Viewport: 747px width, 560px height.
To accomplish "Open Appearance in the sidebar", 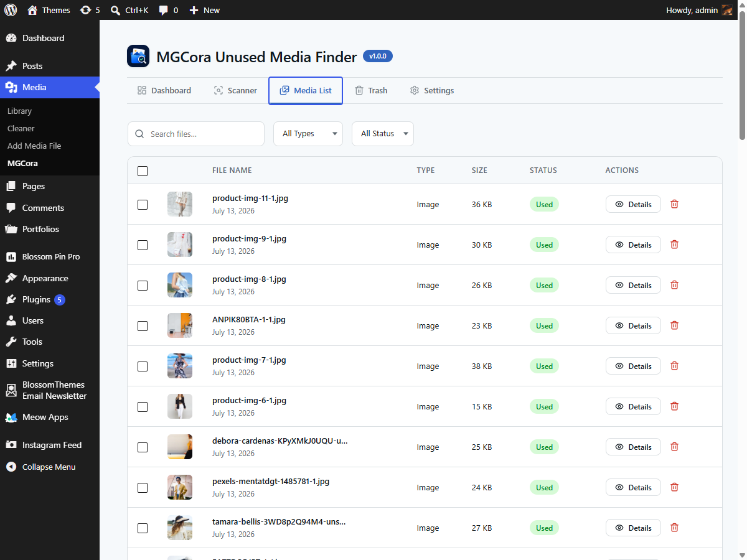I will [50, 278].
